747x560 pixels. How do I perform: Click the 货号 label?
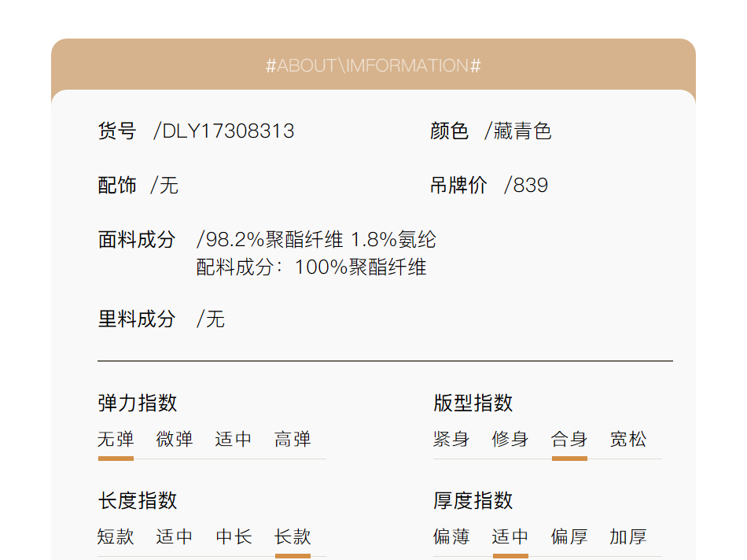coord(117,131)
